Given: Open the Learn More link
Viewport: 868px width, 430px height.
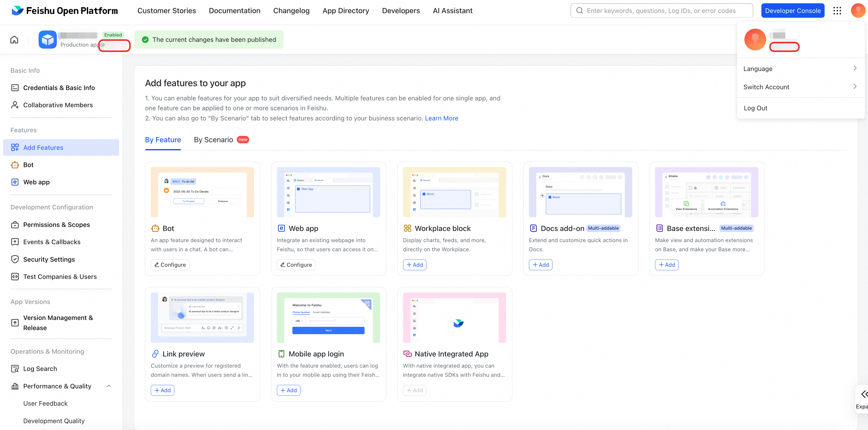Looking at the screenshot, I should 441,118.
